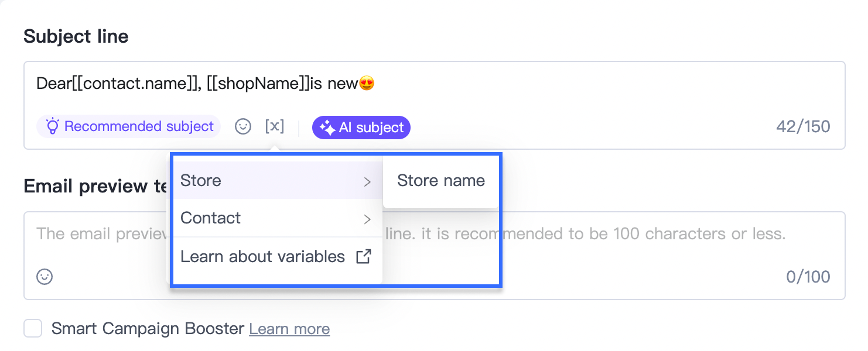The image size is (868, 351).
Task: Select Contact in the variables menu
Action: click(x=211, y=218)
